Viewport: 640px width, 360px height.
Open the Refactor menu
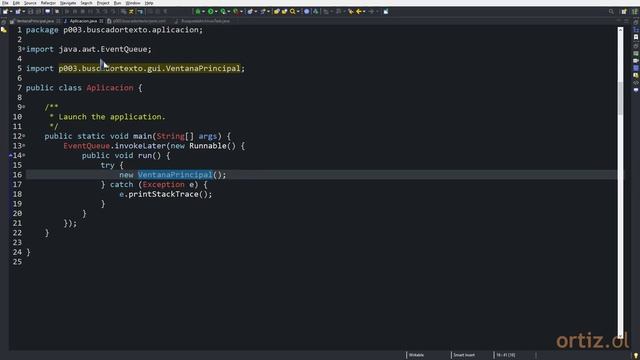(x=48, y=3)
